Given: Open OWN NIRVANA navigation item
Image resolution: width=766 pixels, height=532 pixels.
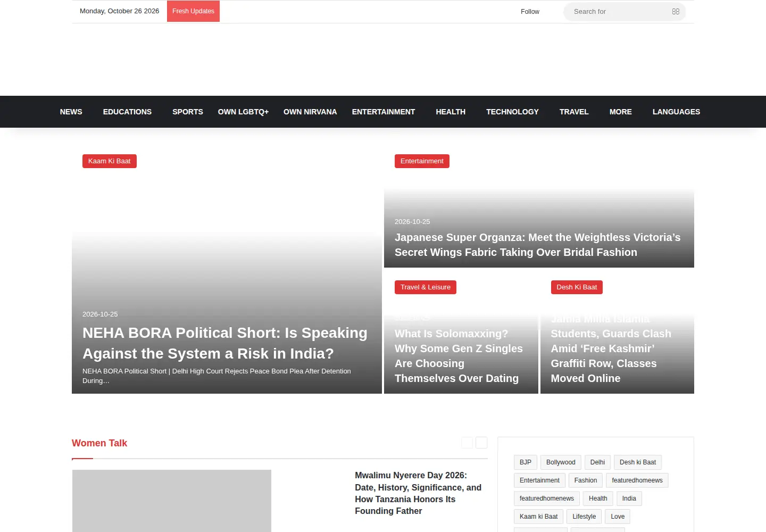Looking at the screenshot, I should [310, 112].
